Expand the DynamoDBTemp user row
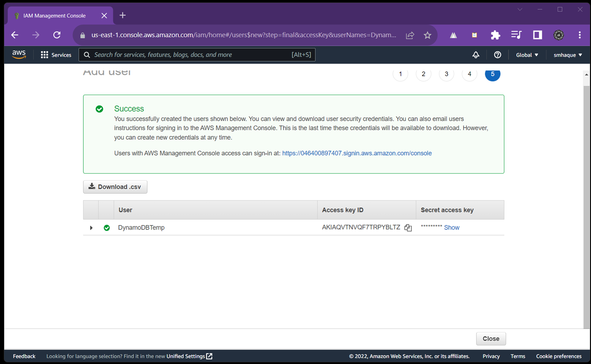This screenshot has height=364, width=591. [x=91, y=228]
